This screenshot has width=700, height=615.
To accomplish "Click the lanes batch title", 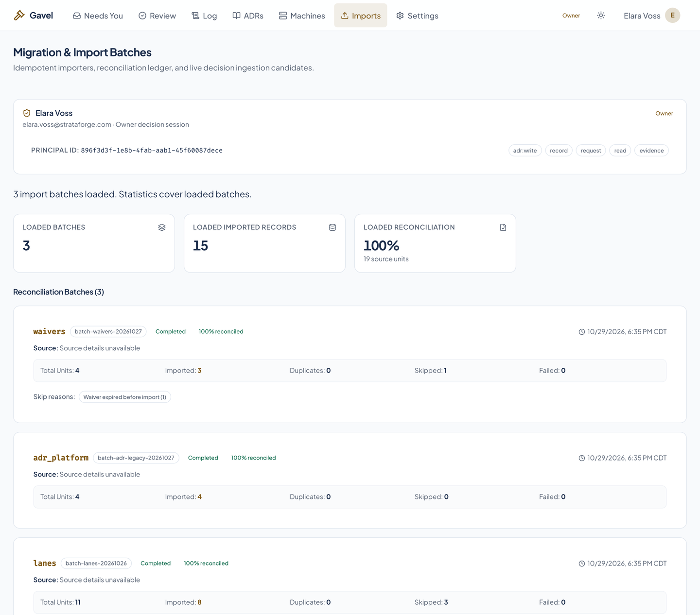I will click(45, 564).
